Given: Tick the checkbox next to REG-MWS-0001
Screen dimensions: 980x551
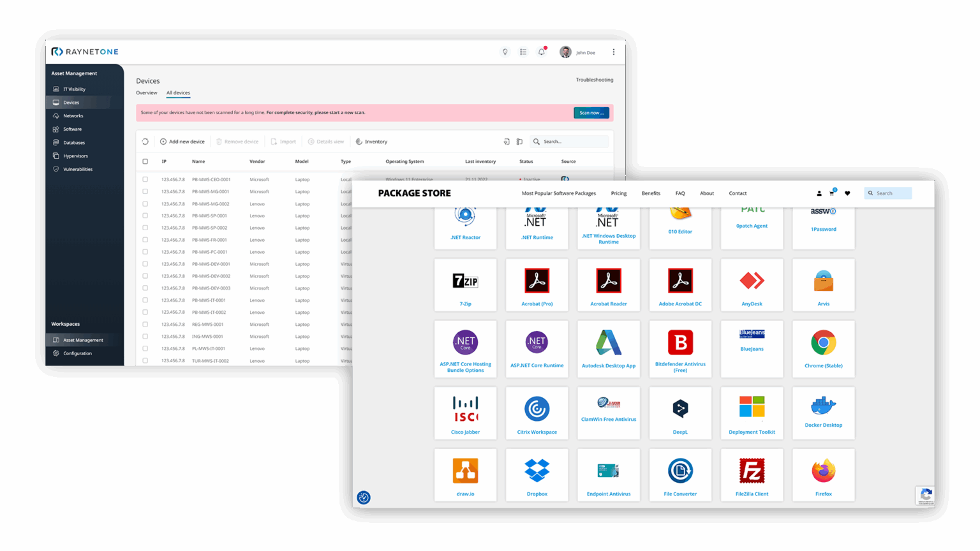Looking at the screenshot, I should point(145,324).
